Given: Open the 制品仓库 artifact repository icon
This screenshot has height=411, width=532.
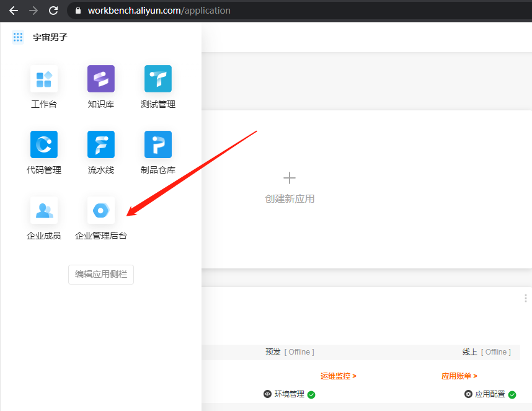Looking at the screenshot, I should 157,144.
